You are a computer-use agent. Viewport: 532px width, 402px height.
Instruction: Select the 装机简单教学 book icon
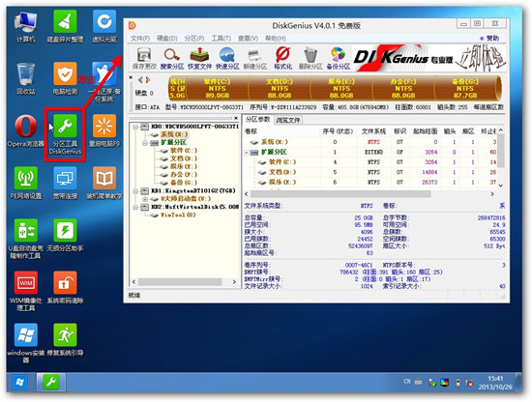pyautogui.click(x=104, y=183)
